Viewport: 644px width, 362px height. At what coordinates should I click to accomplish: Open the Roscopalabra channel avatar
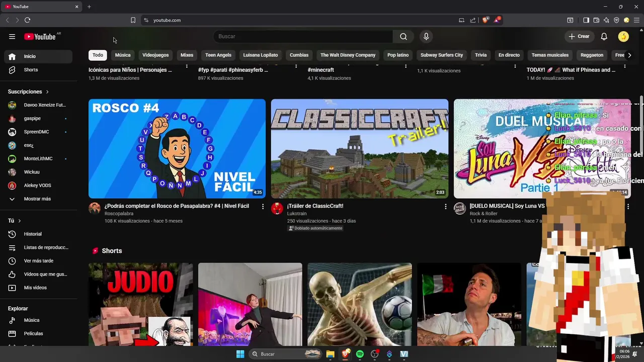coord(95,208)
